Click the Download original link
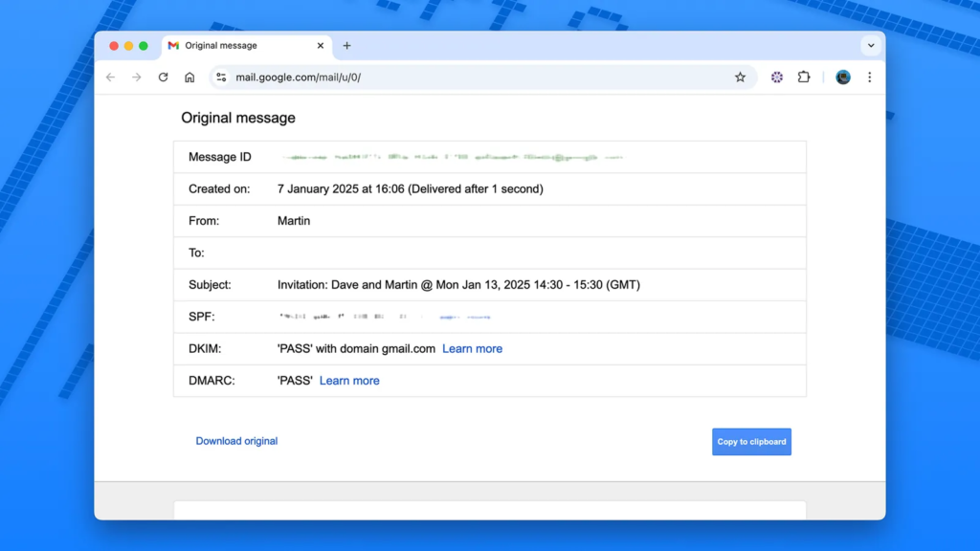 236,441
